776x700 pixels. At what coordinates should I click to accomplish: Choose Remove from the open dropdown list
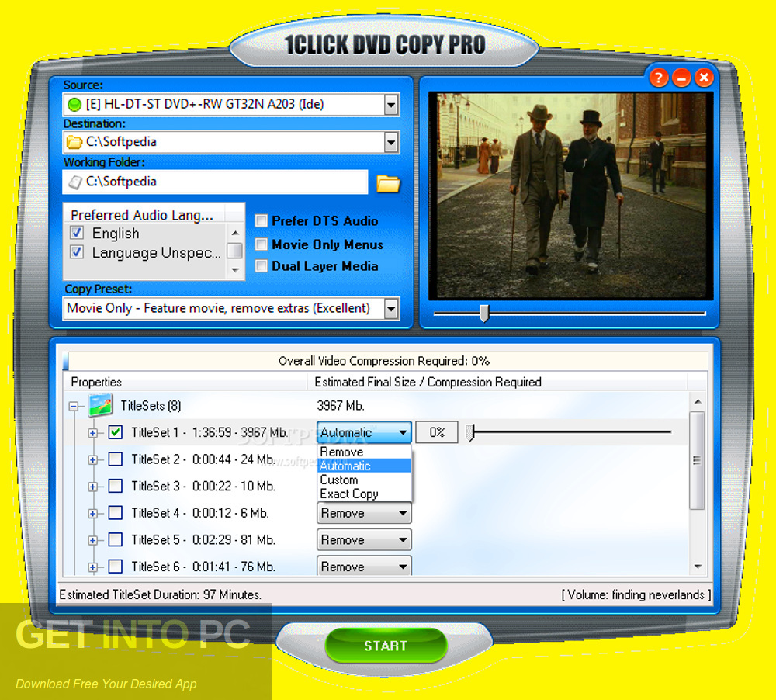[364, 452]
